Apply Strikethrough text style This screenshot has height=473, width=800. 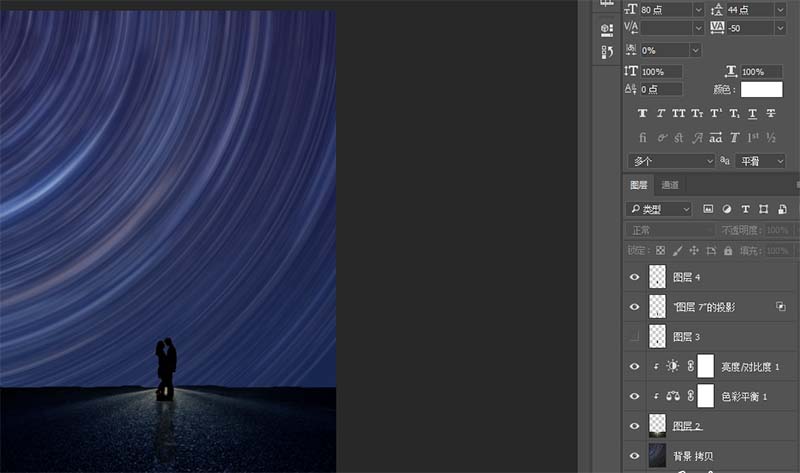[770, 113]
